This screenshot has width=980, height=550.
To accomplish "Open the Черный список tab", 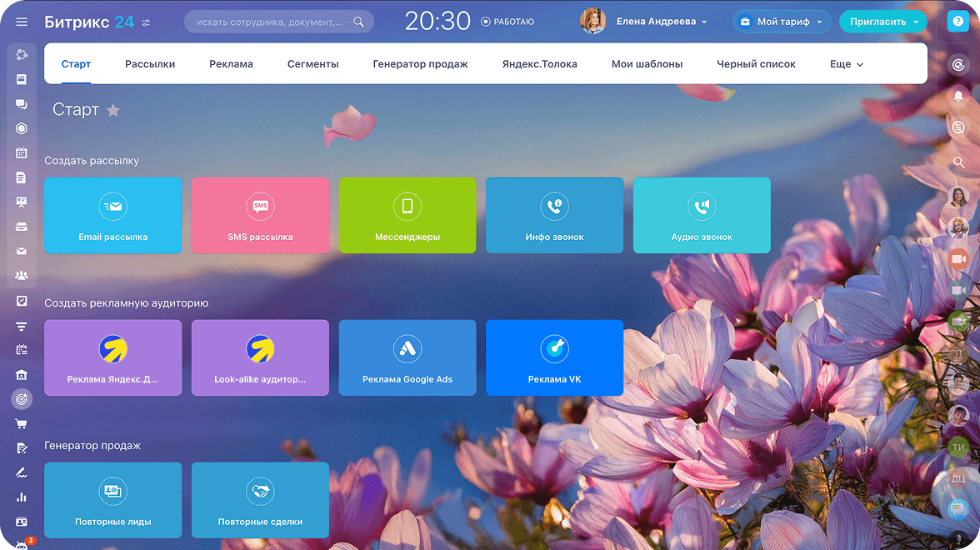I will pyautogui.click(x=756, y=64).
